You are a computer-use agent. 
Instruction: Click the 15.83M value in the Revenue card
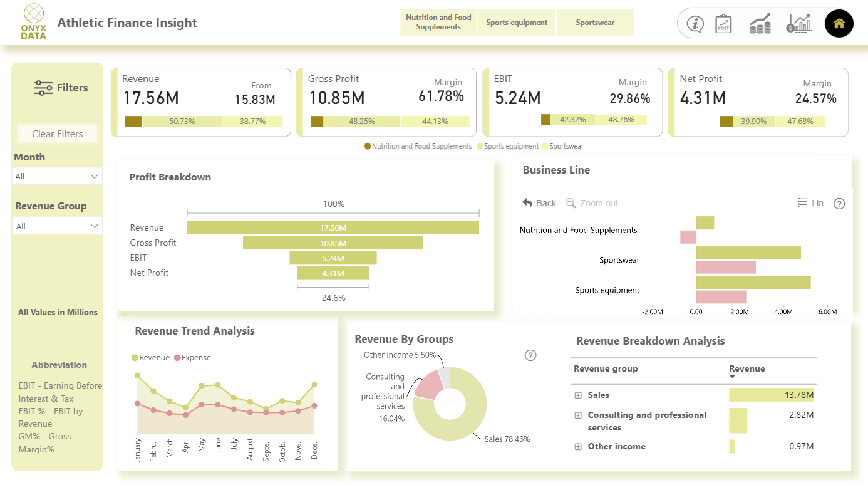point(255,100)
